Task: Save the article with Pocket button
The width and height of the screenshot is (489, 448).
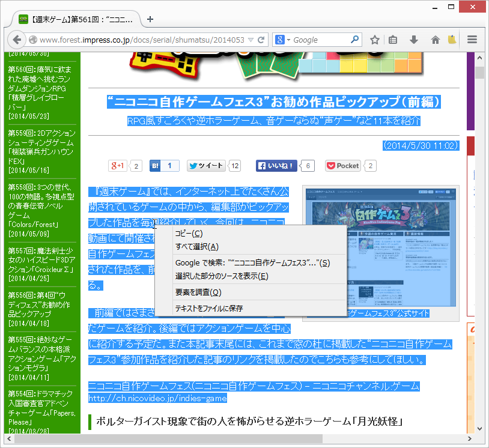Action: click(343, 166)
